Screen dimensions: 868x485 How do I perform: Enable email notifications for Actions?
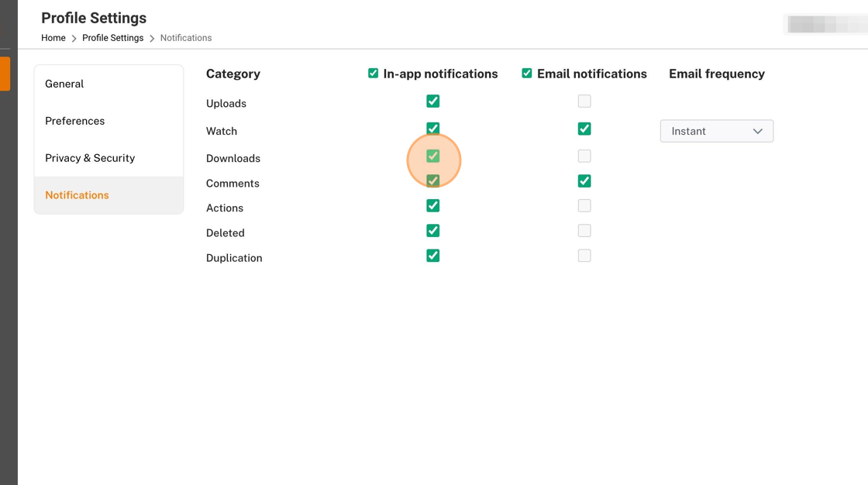coord(584,206)
